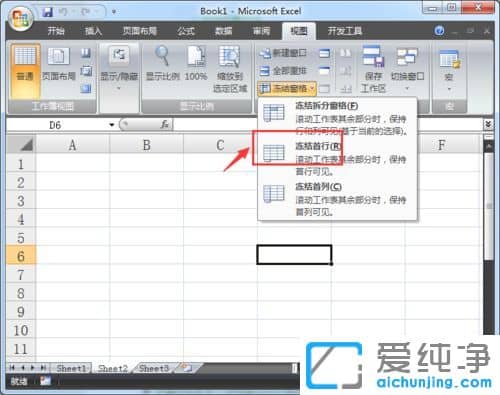The width and height of the screenshot is (500, 395).
Task: Expand the Name Box dropdown arrow
Action: click(111, 125)
